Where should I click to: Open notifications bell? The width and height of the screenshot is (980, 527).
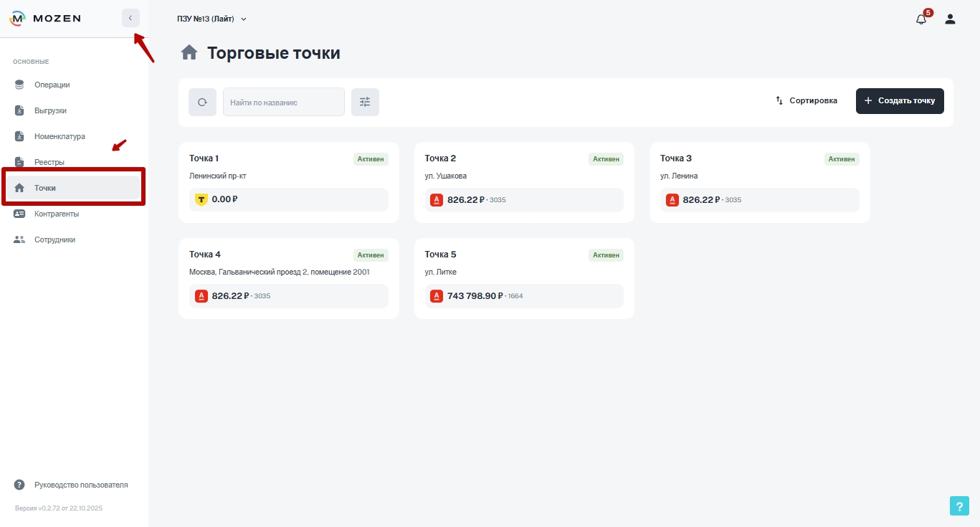click(921, 19)
